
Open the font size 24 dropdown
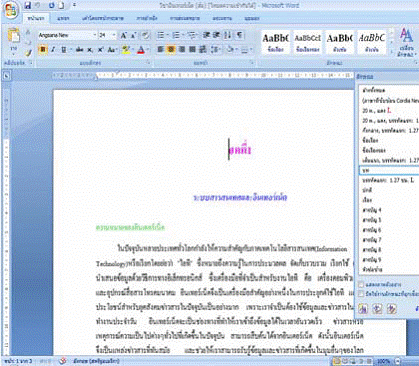tap(114, 35)
